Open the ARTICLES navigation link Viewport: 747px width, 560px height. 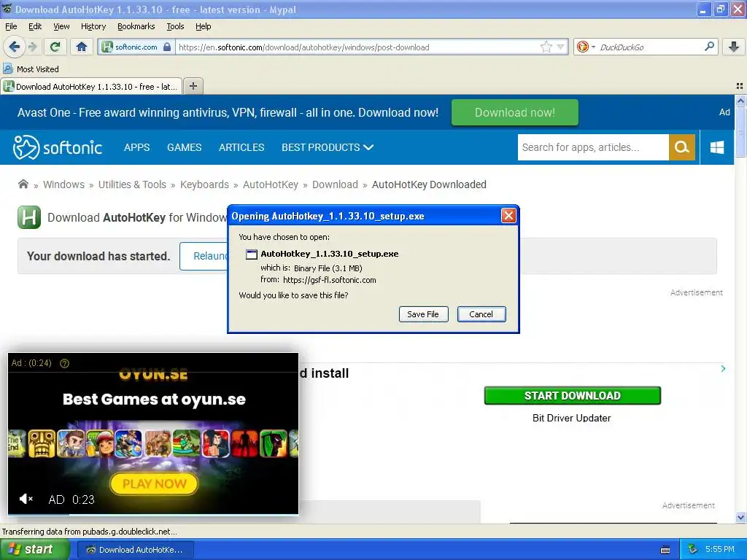coord(241,147)
